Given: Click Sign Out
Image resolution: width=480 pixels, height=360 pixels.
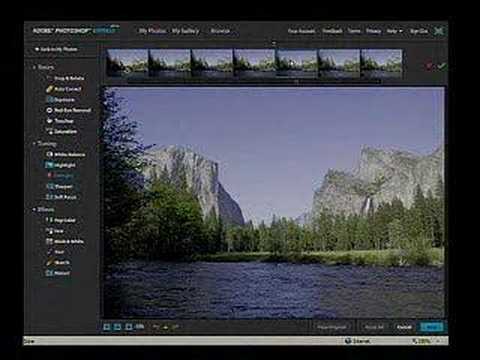Looking at the screenshot, I should point(419,31).
